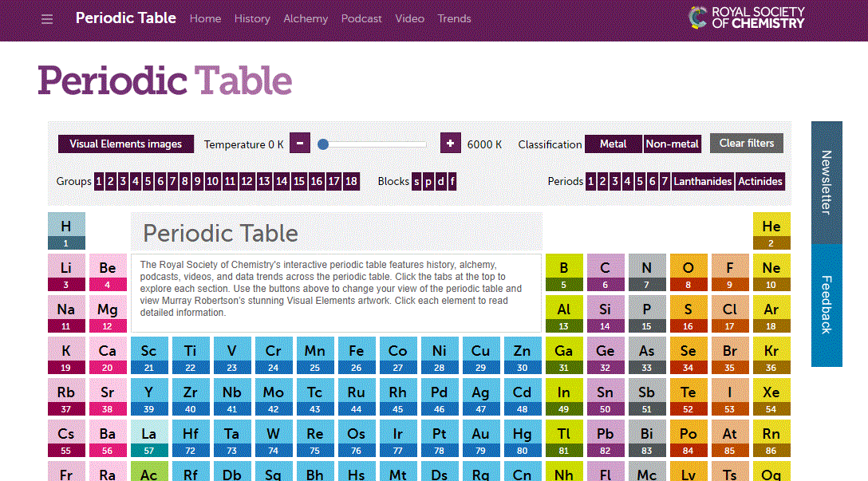The height and width of the screenshot is (481, 868).
Task: Switch to the Alchemy tab
Action: [x=306, y=19]
